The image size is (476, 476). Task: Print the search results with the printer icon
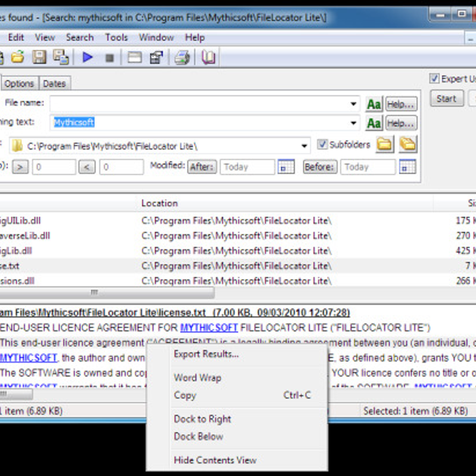(181, 57)
